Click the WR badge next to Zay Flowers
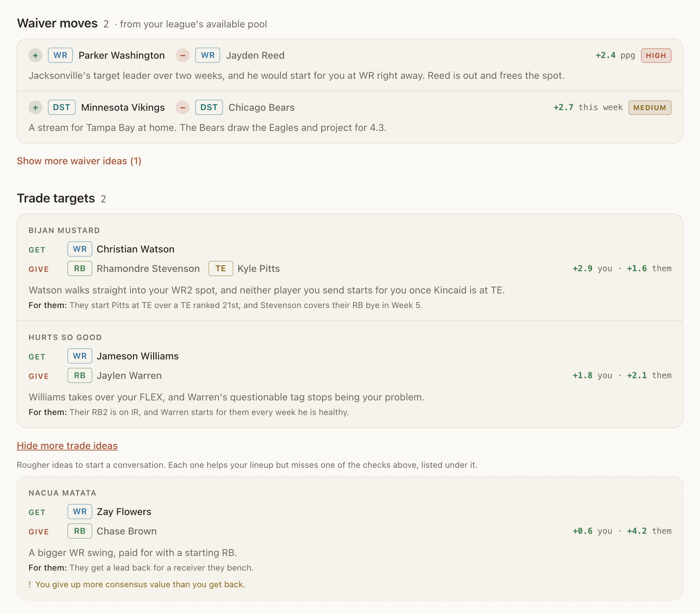Image resolution: width=700 pixels, height=614 pixels. tap(80, 512)
